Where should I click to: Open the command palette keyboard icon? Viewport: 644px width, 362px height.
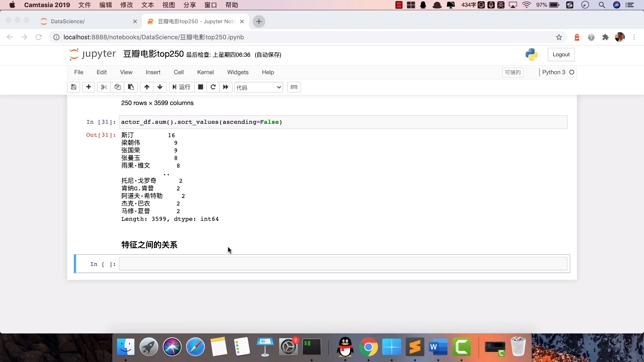point(294,87)
